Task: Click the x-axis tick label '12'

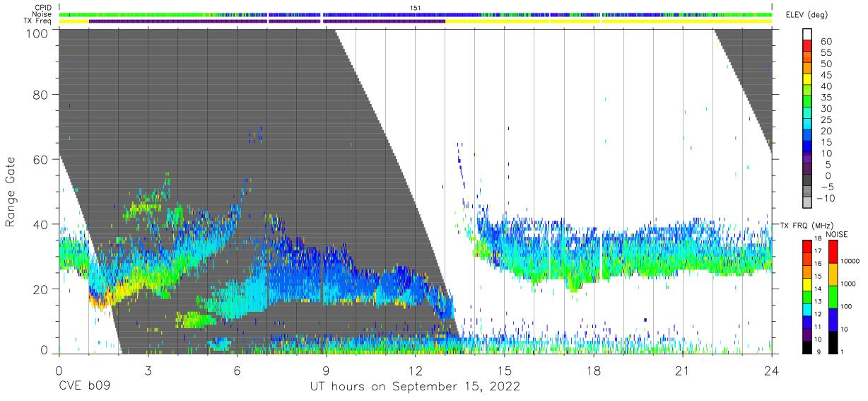Action: coord(416,371)
